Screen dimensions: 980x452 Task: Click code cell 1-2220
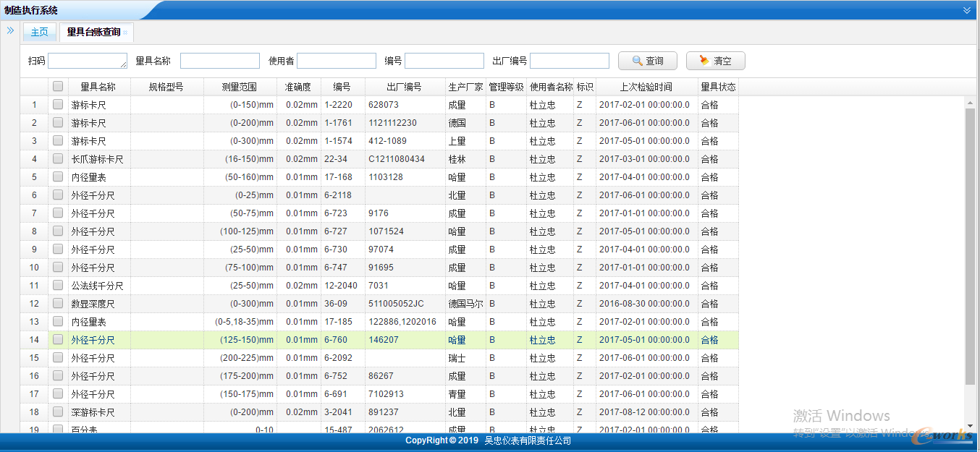point(338,105)
